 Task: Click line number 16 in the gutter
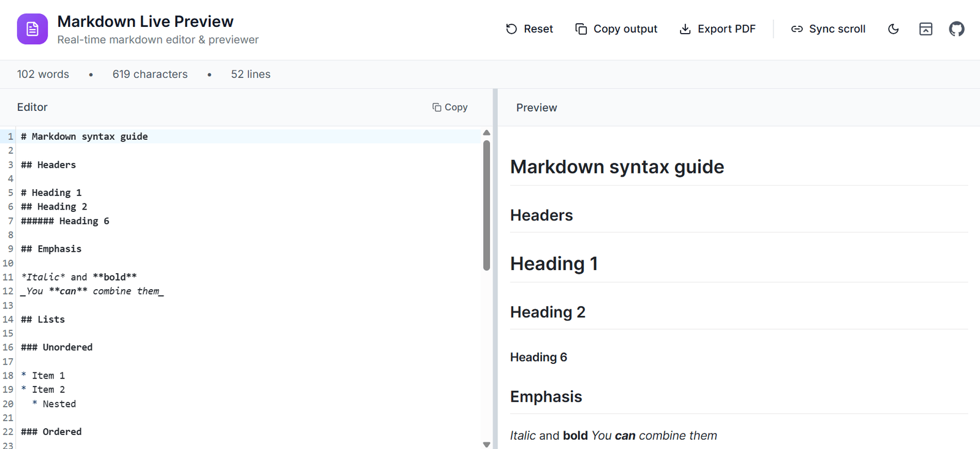pyautogui.click(x=8, y=347)
